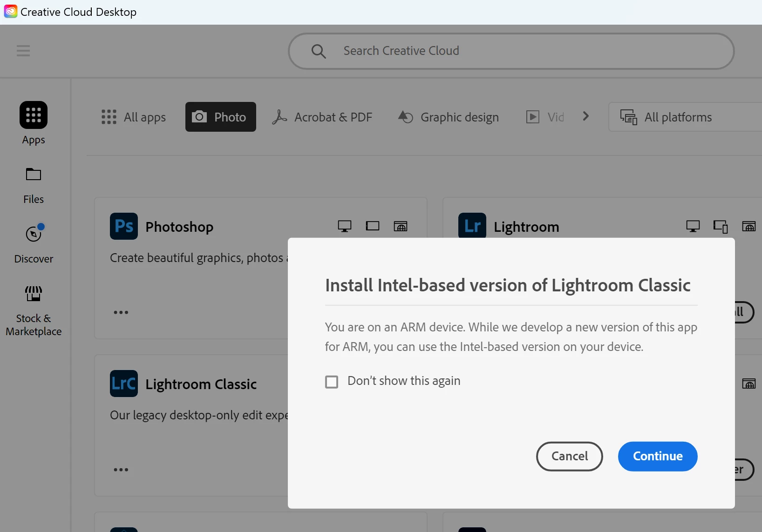Click the Creative Cloud Desktop title icon

pos(11,11)
